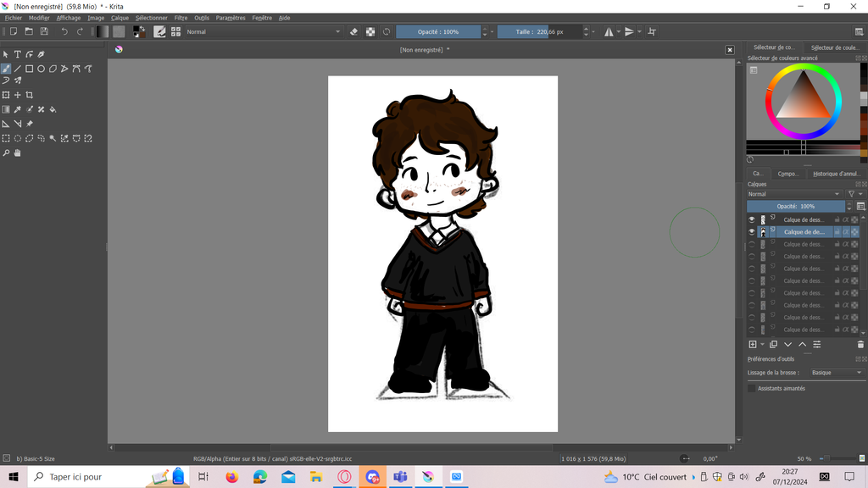Click the brush Opacité slider in toolbar
The width and height of the screenshot is (868, 488).
438,31
